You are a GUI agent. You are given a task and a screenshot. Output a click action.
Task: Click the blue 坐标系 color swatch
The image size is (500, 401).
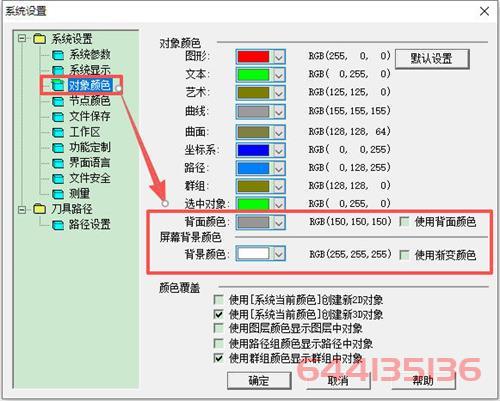click(253, 150)
